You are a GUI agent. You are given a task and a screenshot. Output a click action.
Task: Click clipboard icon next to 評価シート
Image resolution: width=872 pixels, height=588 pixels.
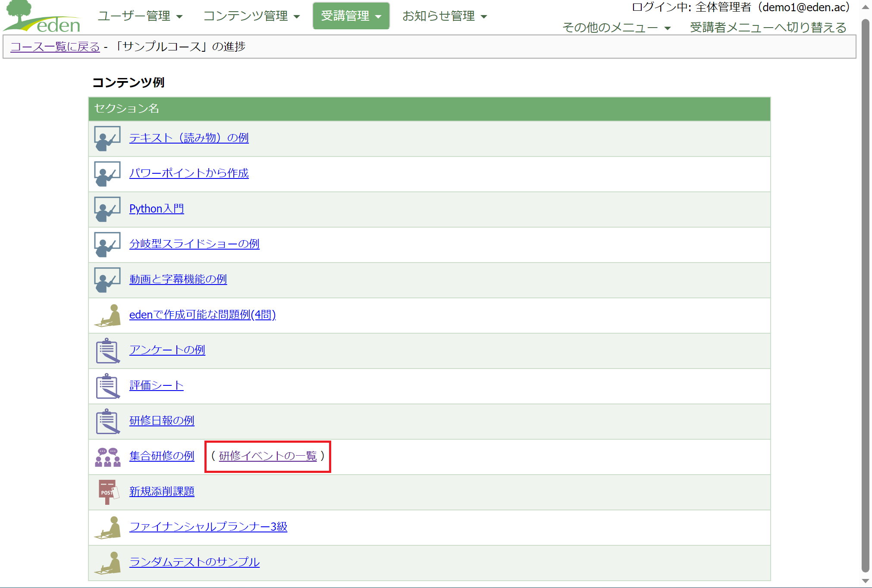(107, 386)
